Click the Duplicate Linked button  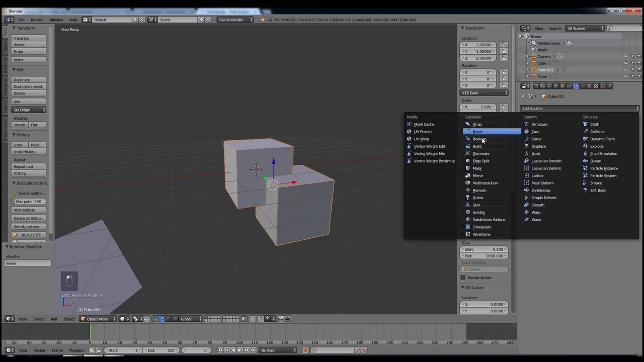tap(29, 86)
